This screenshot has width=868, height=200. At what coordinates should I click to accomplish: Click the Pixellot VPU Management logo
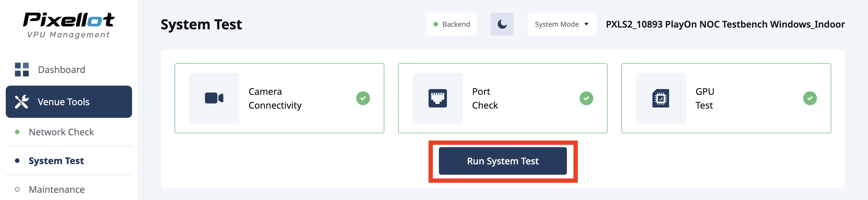69,25
